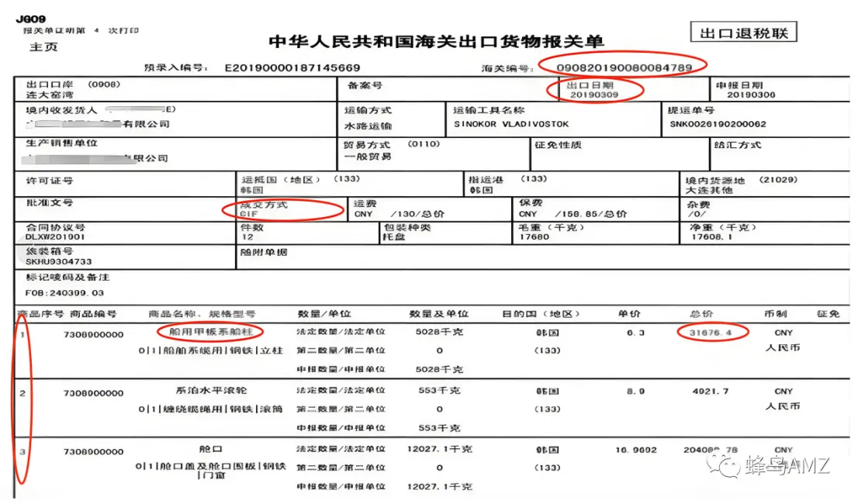Click the 许可证号 field label

coord(49,181)
